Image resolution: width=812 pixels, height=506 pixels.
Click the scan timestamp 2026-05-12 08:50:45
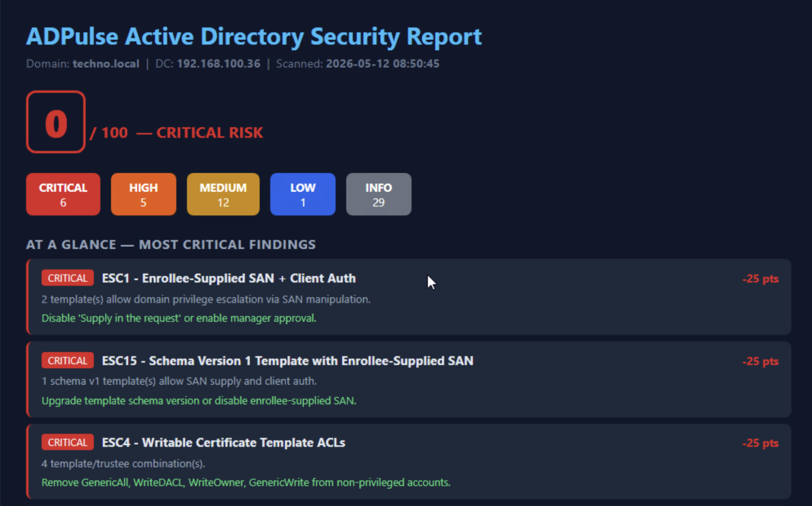[x=383, y=64]
